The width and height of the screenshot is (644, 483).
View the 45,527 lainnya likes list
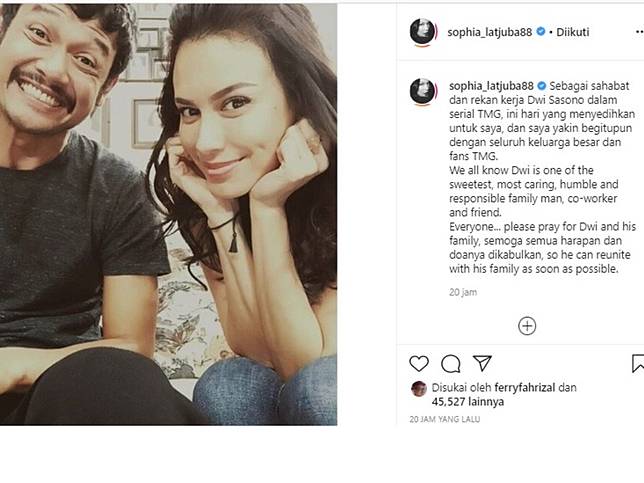point(470,401)
